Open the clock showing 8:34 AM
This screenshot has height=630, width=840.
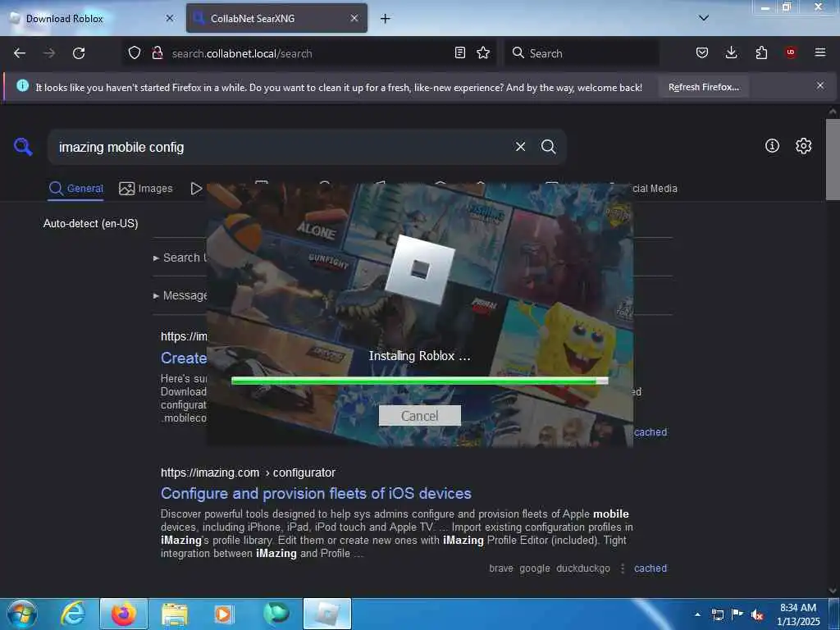pyautogui.click(x=798, y=614)
